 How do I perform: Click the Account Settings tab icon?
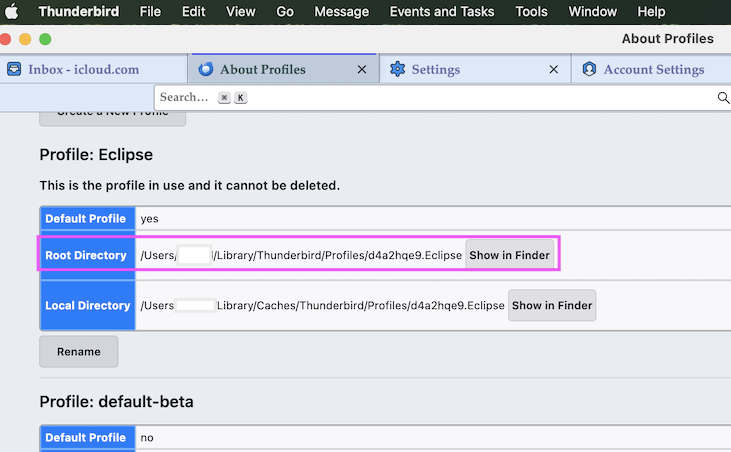589,70
